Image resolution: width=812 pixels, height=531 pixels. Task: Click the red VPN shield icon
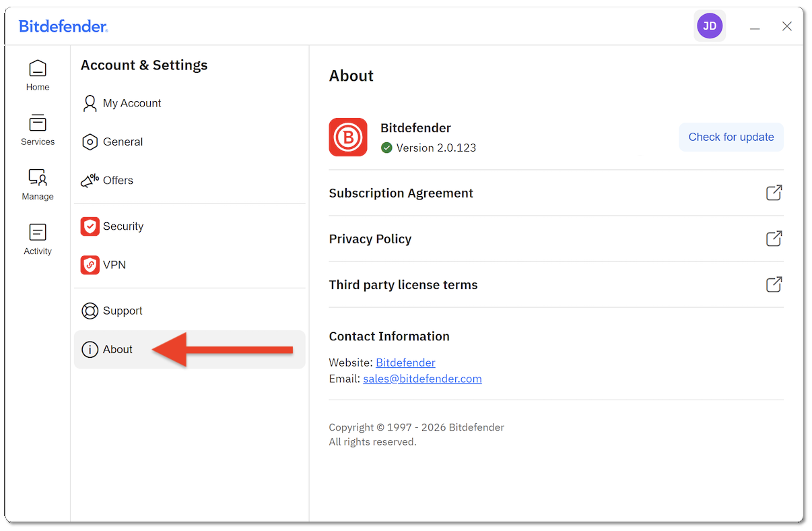pyautogui.click(x=90, y=265)
